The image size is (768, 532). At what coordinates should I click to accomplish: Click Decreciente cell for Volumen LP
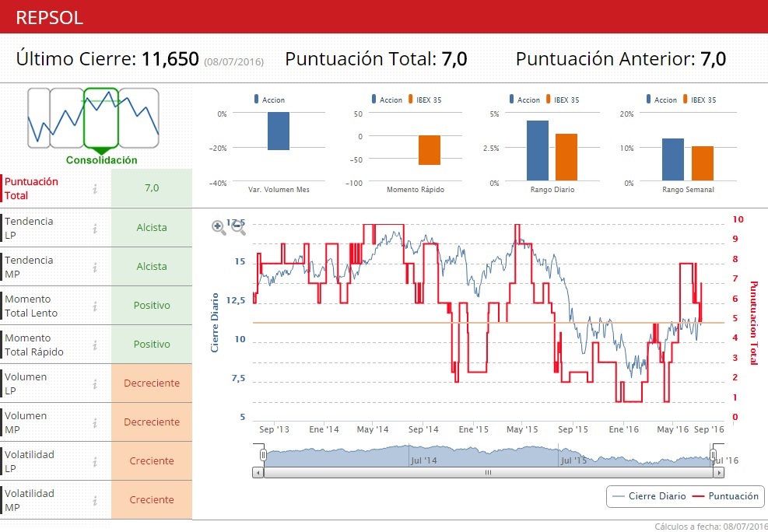(x=152, y=383)
